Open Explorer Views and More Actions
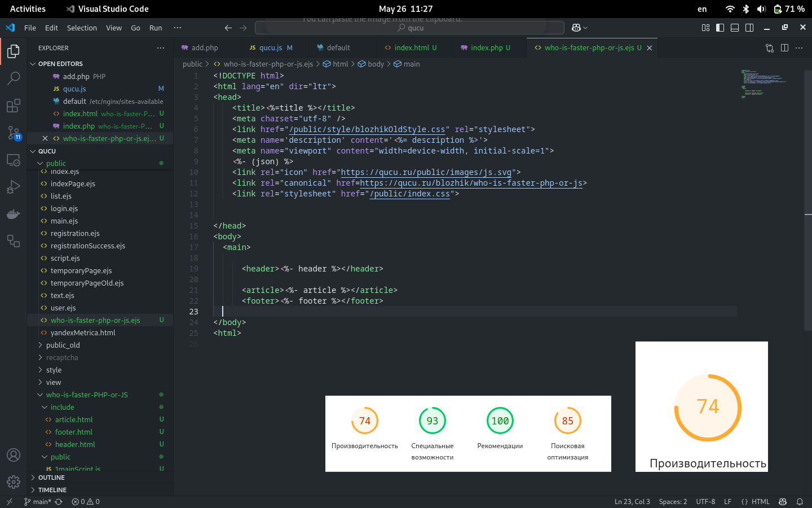 [161, 48]
